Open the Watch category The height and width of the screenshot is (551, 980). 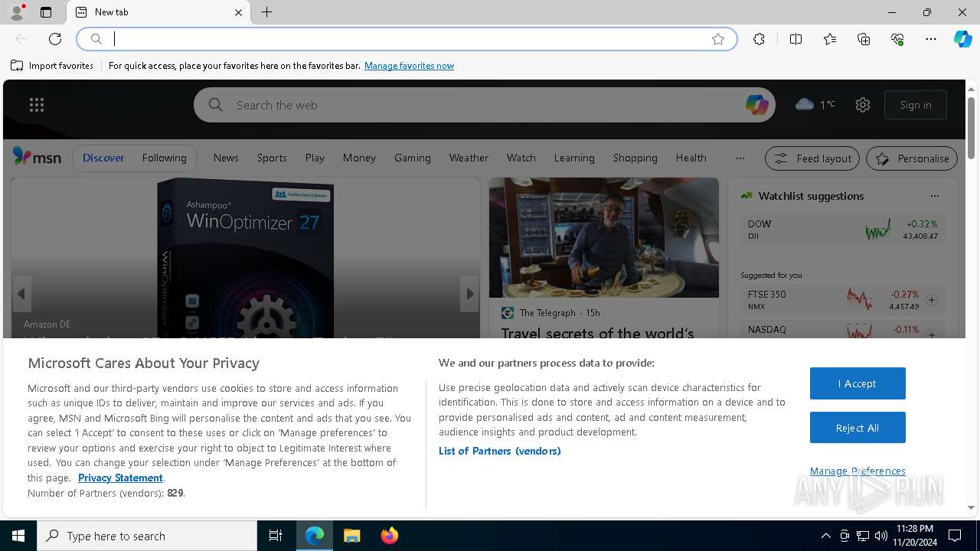[521, 158]
